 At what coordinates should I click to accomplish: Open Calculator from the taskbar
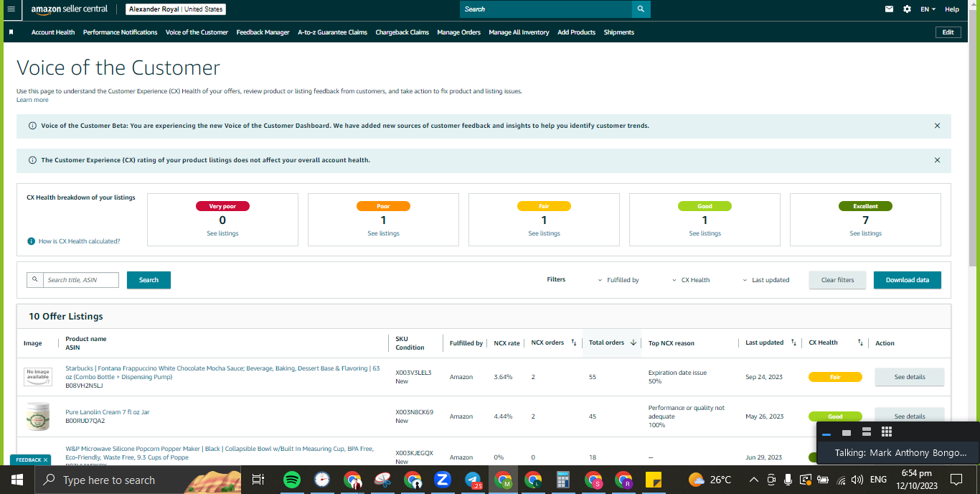(x=562, y=480)
